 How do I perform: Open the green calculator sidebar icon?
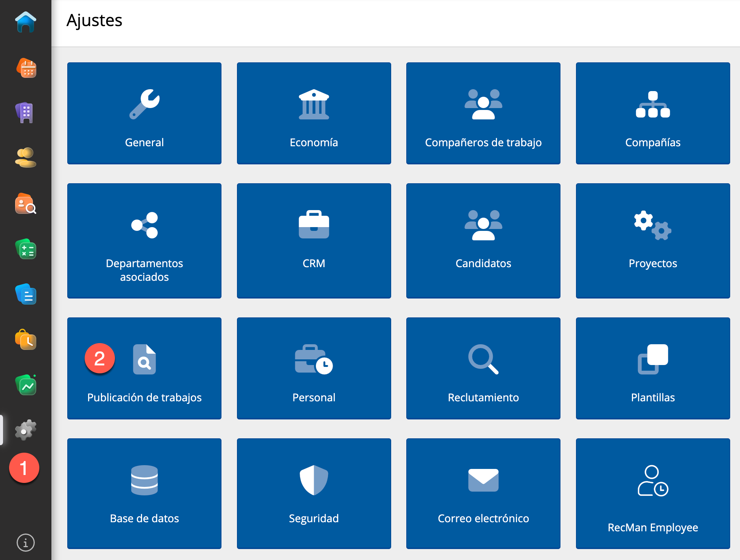26,249
